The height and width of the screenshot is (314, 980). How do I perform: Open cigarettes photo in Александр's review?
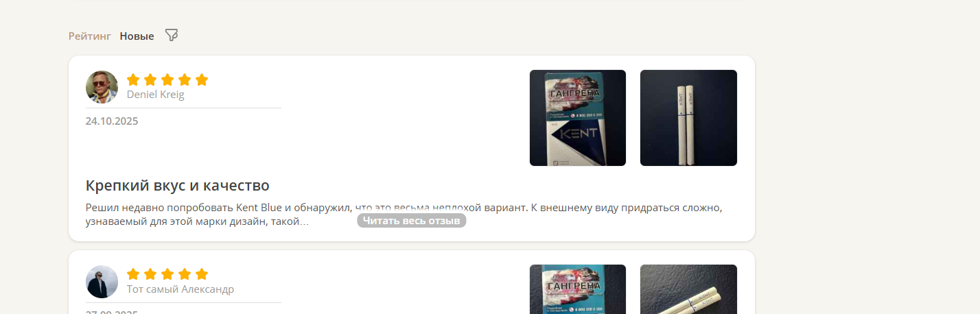pyautogui.click(x=688, y=289)
